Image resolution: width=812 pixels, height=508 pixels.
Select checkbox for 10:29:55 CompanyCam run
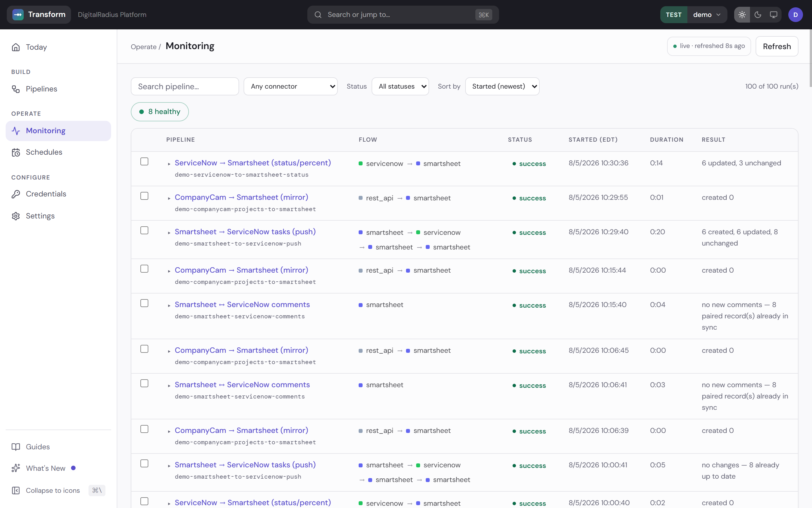[x=144, y=196]
